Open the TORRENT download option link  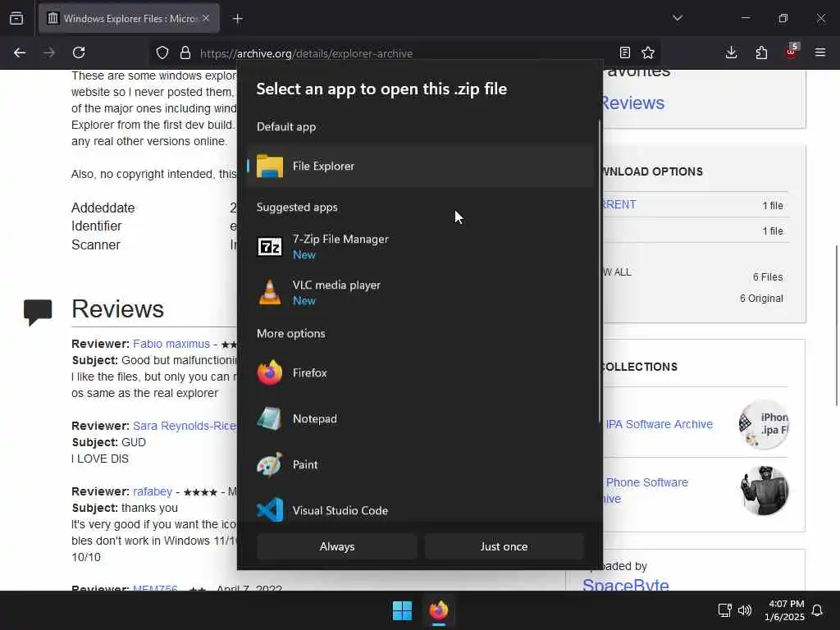click(x=620, y=204)
